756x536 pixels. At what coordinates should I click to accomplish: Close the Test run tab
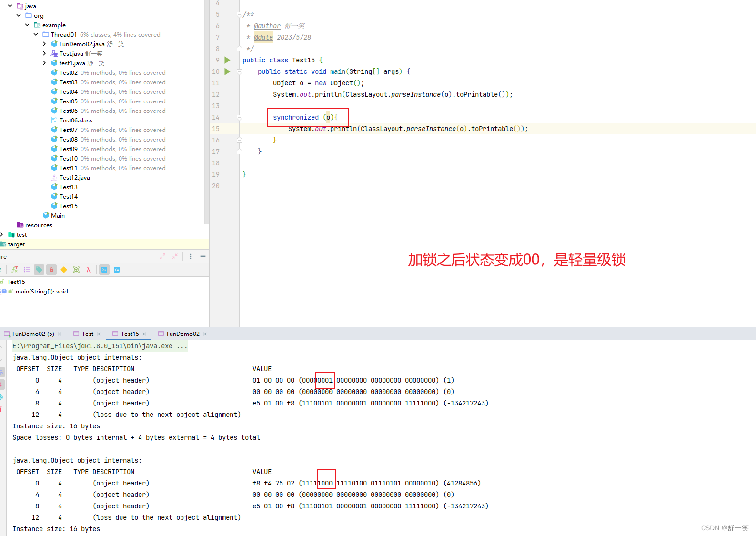point(99,334)
